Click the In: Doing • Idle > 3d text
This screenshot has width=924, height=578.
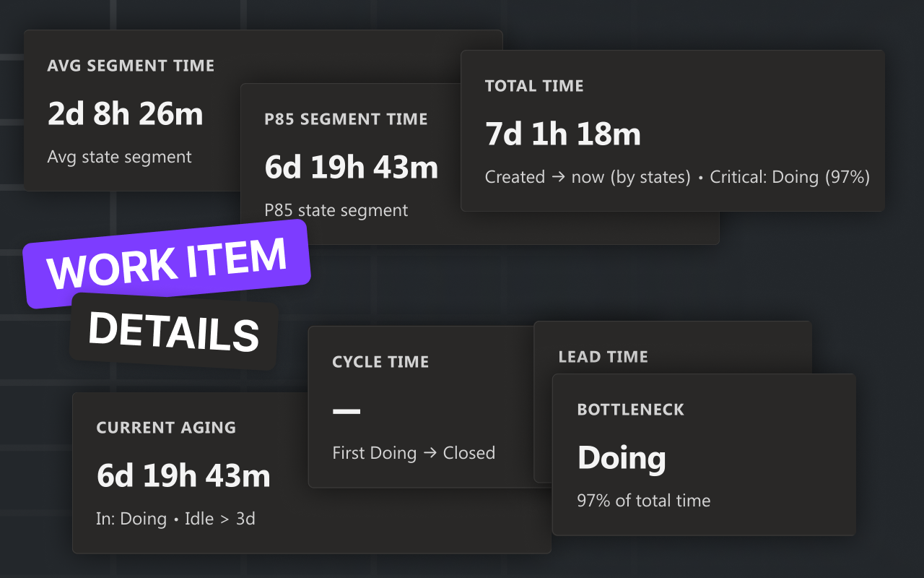tap(175, 519)
